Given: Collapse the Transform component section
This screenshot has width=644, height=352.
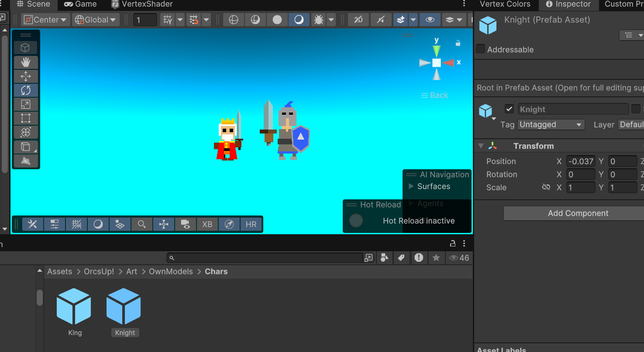Looking at the screenshot, I should tap(481, 146).
